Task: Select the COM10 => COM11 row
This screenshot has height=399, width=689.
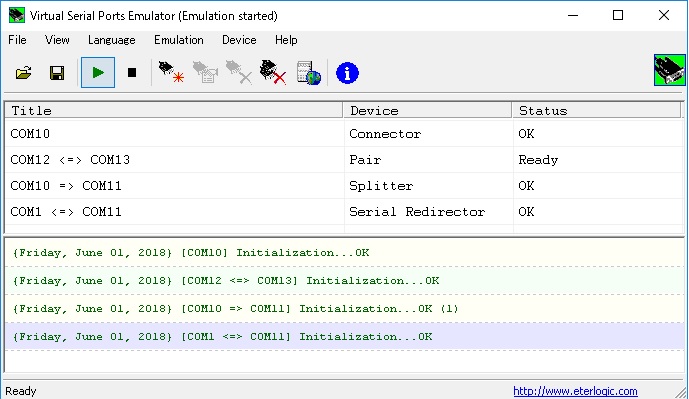Action: pos(344,185)
